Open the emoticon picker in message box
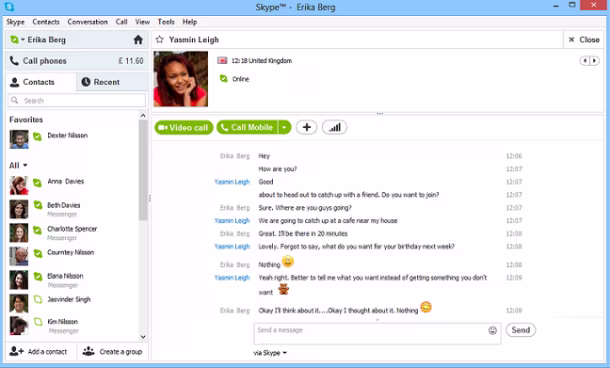This screenshot has width=610, height=368. point(493,330)
